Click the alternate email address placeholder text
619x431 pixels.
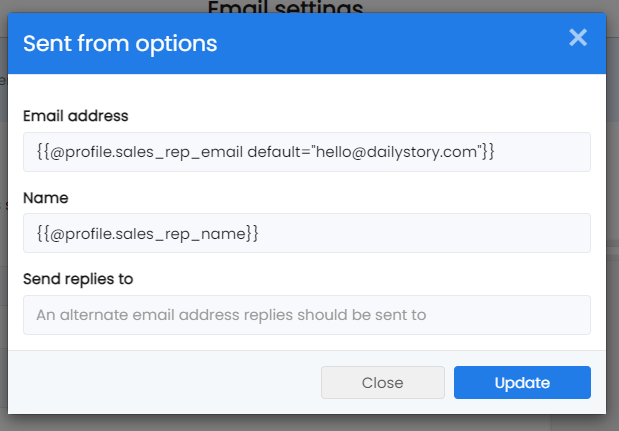point(231,315)
